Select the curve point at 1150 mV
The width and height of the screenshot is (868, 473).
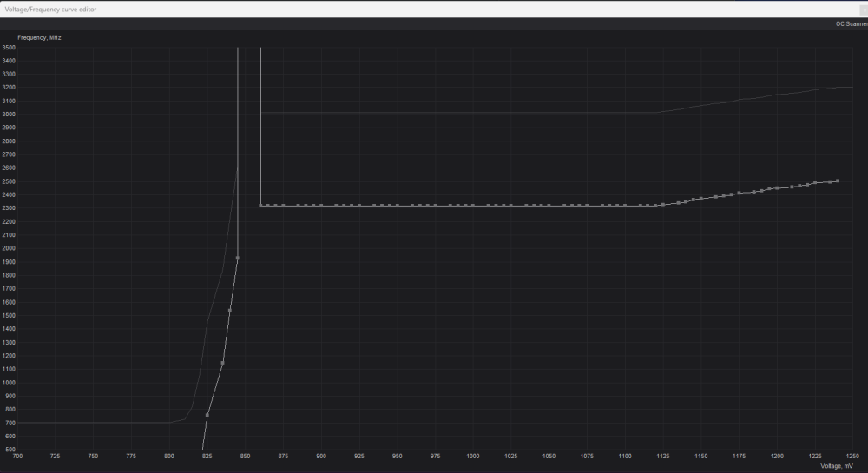click(x=701, y=199)
